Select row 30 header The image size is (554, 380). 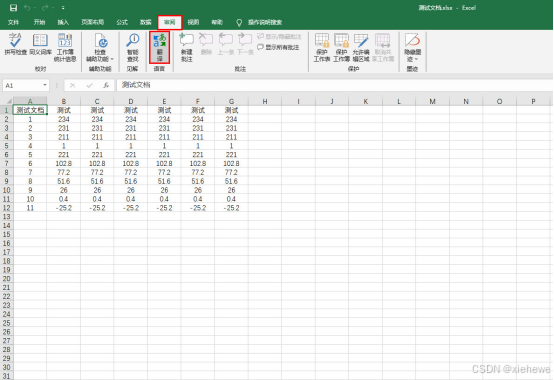pos(7,367)
